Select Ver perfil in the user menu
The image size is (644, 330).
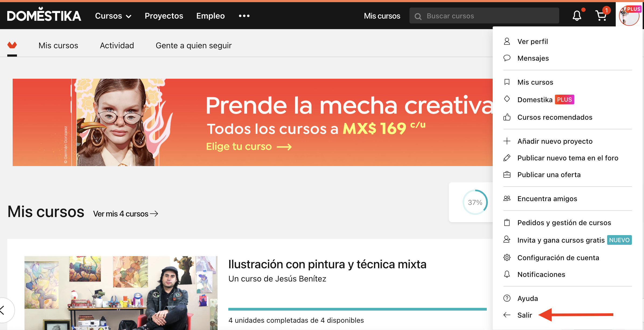pos(533,42)
